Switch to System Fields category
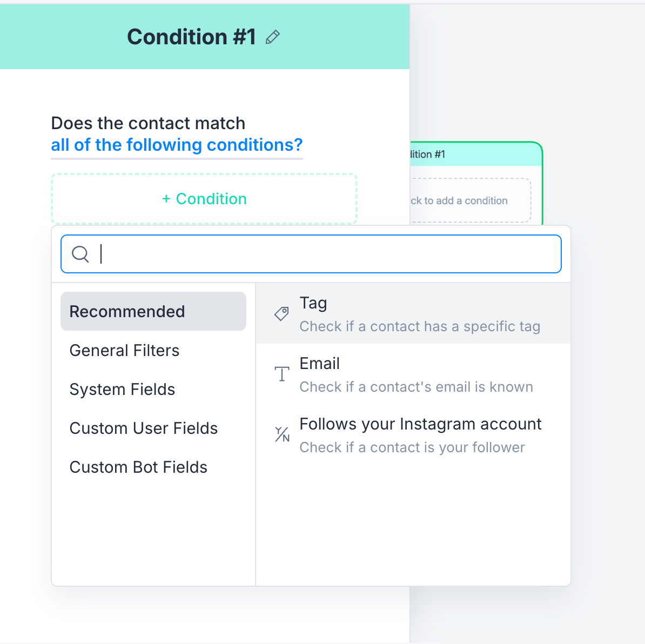The height and width of the screenshot is (644, 645). click(x=122, y=390)
